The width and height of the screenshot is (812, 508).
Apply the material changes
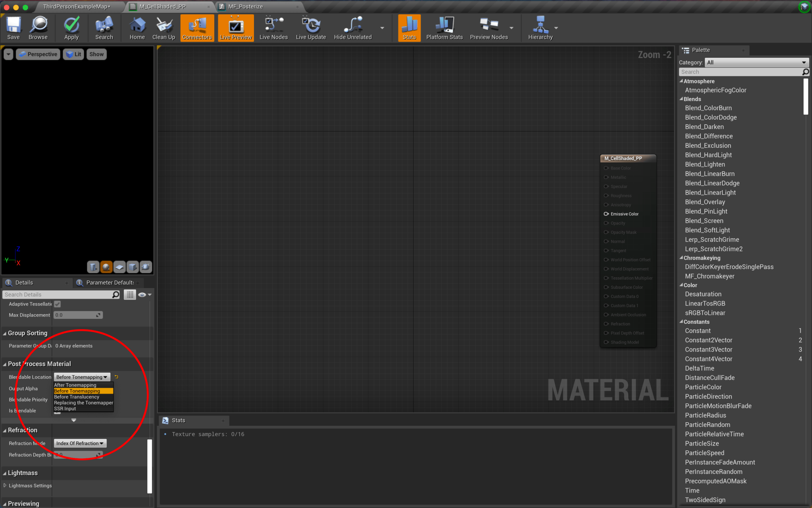pos(71,28)
